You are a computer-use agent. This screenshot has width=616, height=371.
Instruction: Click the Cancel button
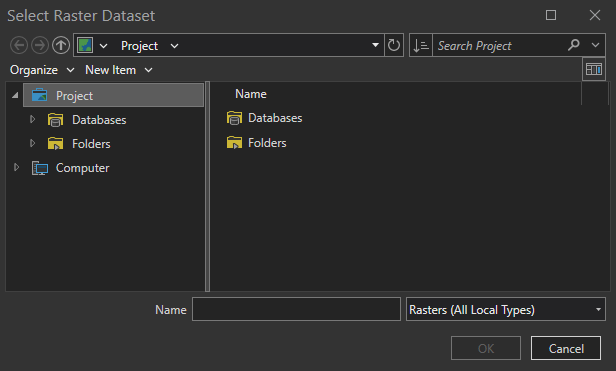566,348
